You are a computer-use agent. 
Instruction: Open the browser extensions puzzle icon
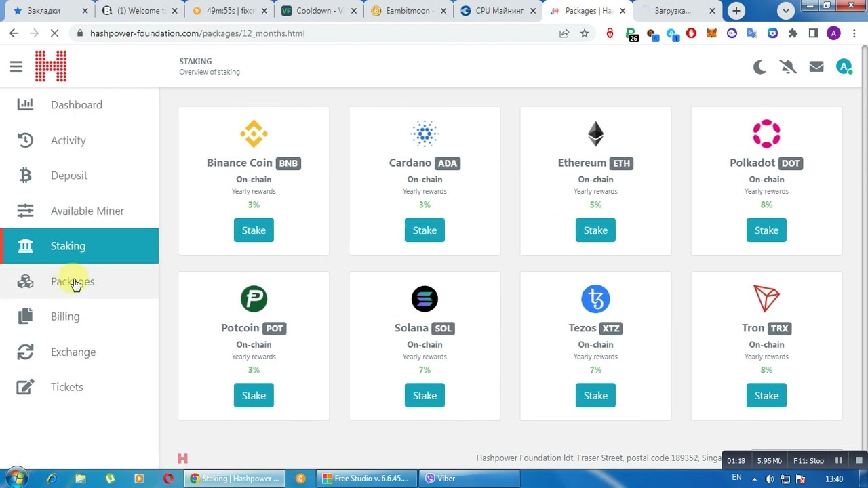pos(793,33)
